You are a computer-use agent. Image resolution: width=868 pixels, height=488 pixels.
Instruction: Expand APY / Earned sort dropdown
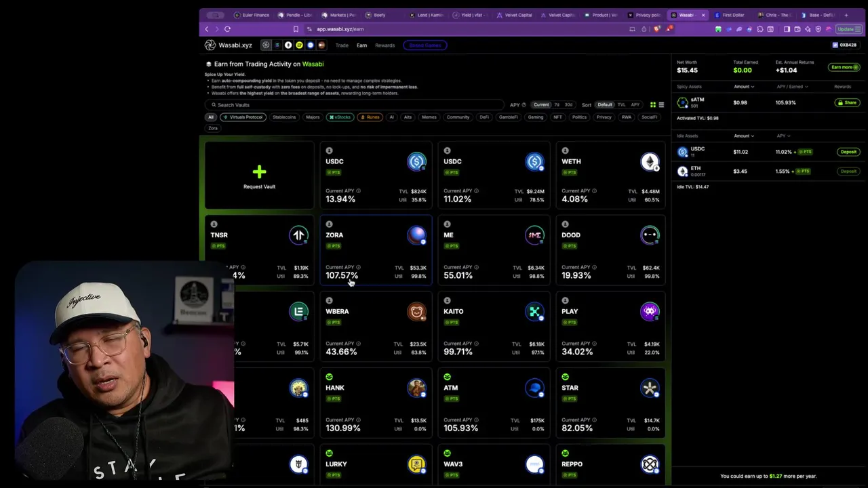792,87
